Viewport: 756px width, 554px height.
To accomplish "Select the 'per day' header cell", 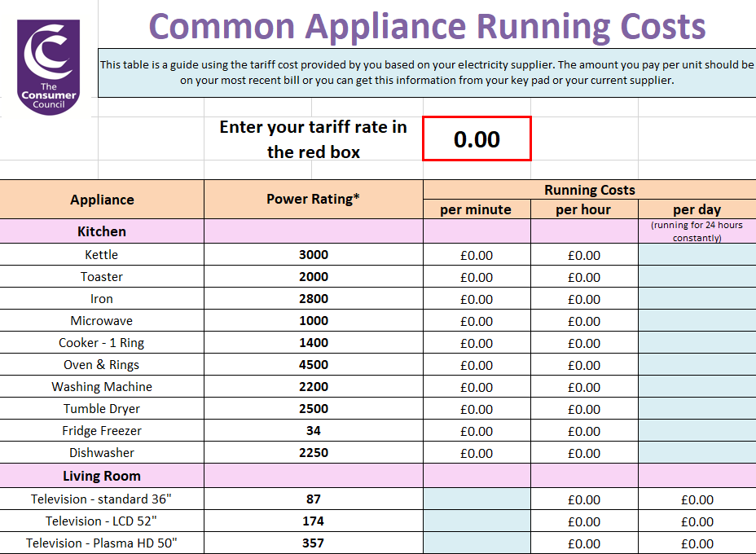I will [x=697, y=209].
